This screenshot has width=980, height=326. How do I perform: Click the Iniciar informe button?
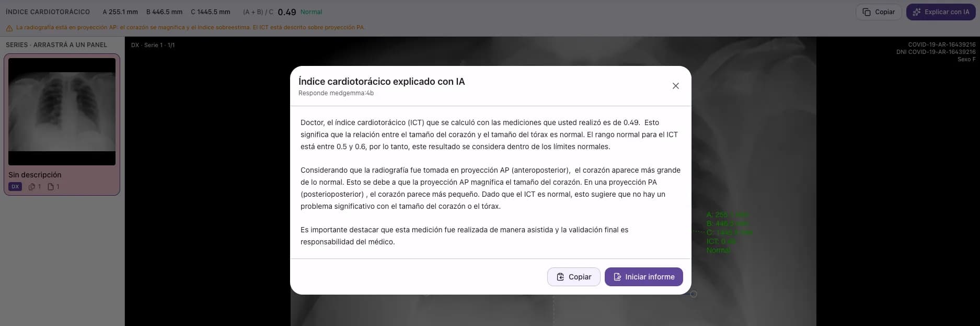pyautogui.click(x=643, y=277)
